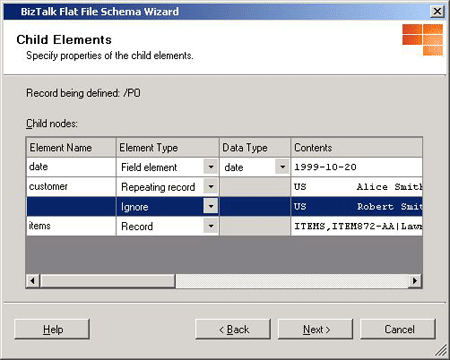The height and width of the screenshot is (360, 450).
Task: Select the 'items' element name cell
Action: click(71, 226)
